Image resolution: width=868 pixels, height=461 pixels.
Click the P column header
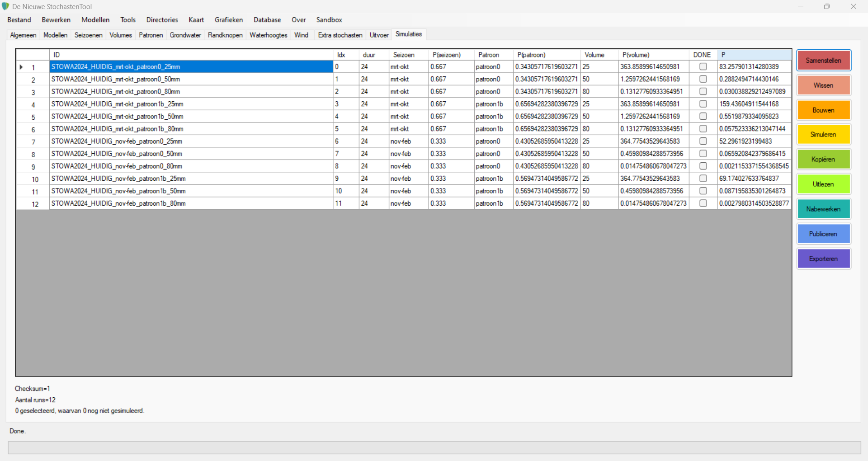[x=755, y=55]
